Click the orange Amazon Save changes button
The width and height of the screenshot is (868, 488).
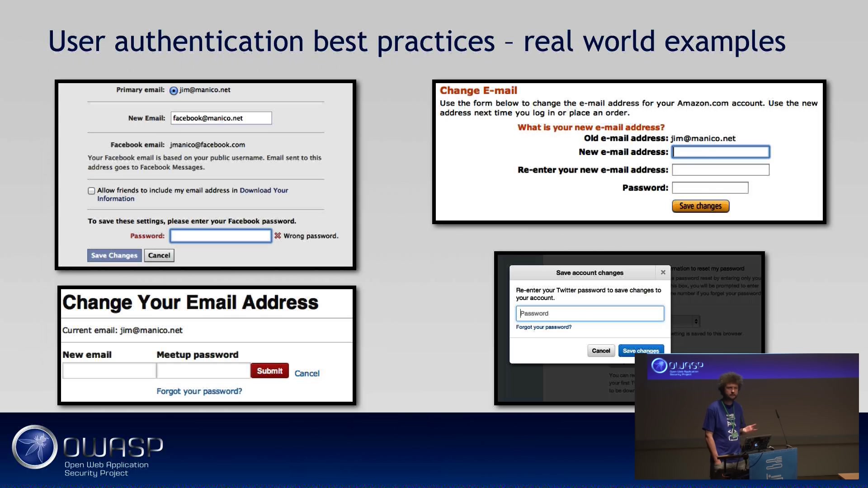(x=700, y=206)
